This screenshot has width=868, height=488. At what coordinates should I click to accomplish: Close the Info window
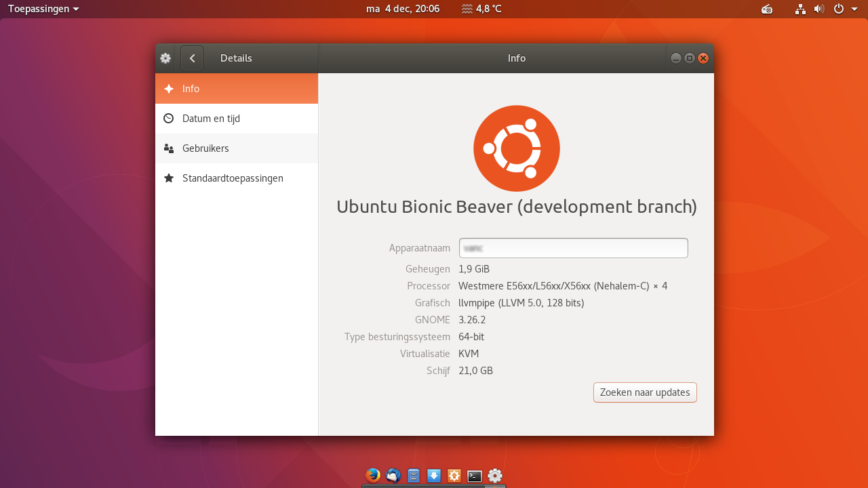pyautogui.click(x=703, y=58)
